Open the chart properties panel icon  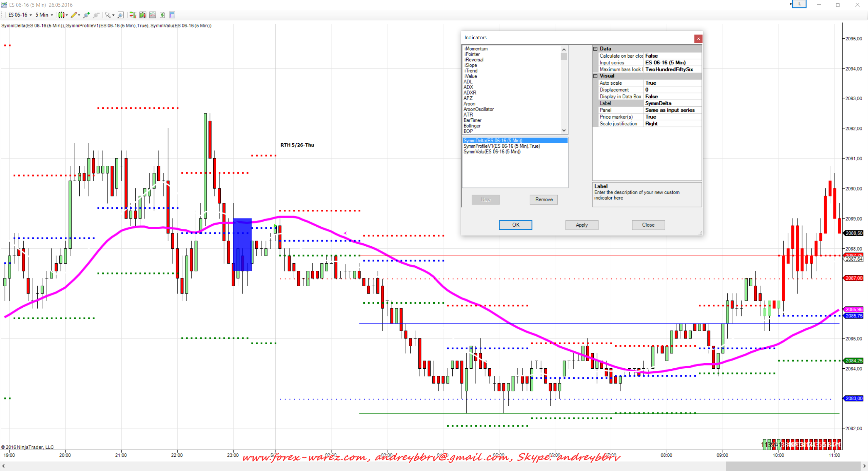pos(172,15)
